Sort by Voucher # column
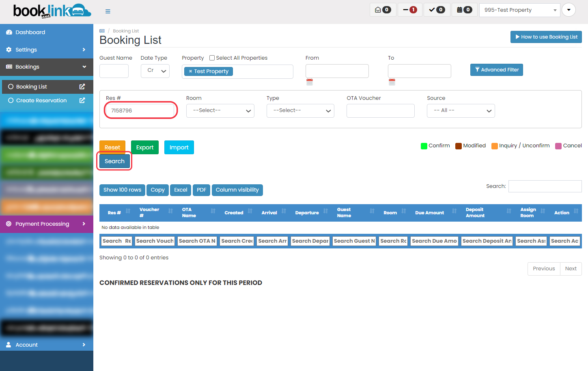The image size is (588, 371). pos(155,213)
